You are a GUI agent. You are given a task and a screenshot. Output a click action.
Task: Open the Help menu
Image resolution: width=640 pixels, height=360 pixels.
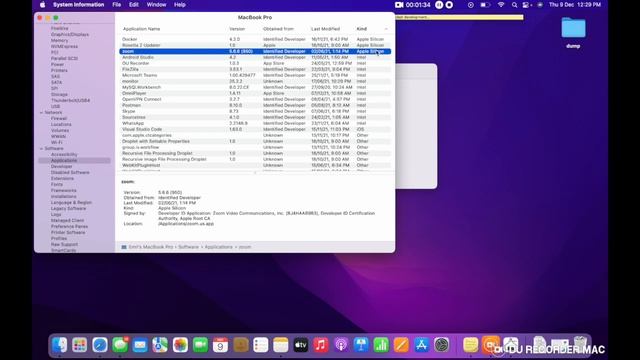click(180, 5)
